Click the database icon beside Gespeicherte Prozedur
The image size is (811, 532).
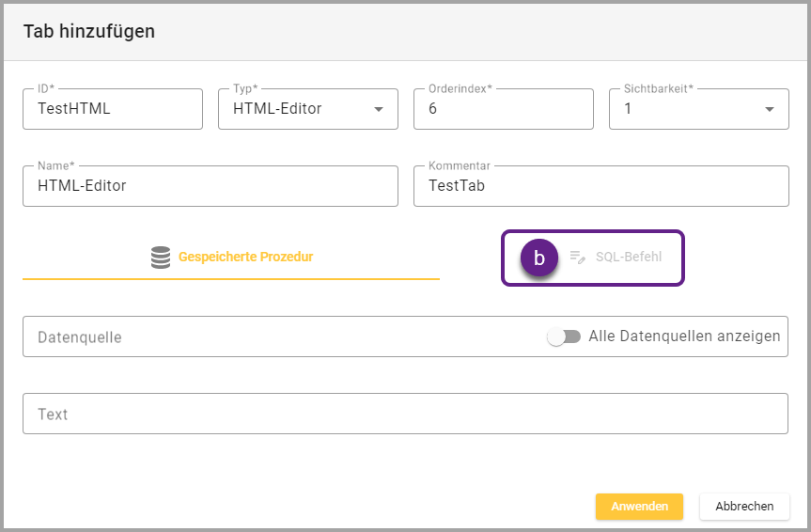coord(161,257)
